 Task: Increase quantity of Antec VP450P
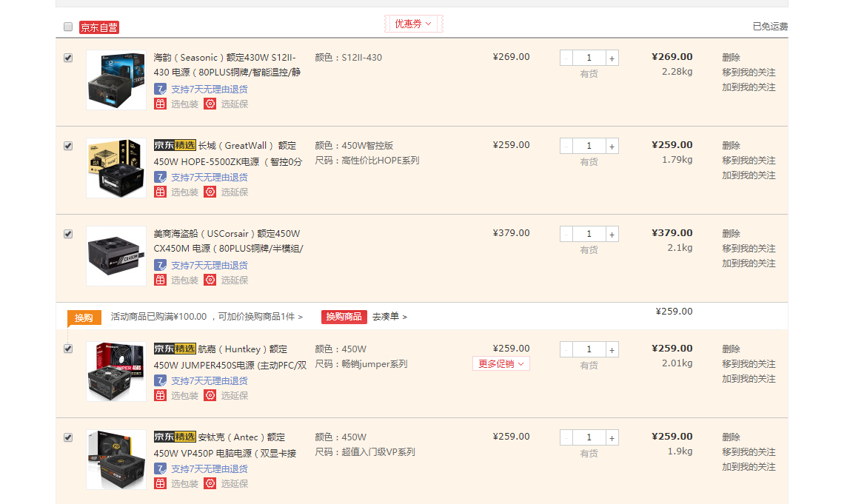point(612,437)
